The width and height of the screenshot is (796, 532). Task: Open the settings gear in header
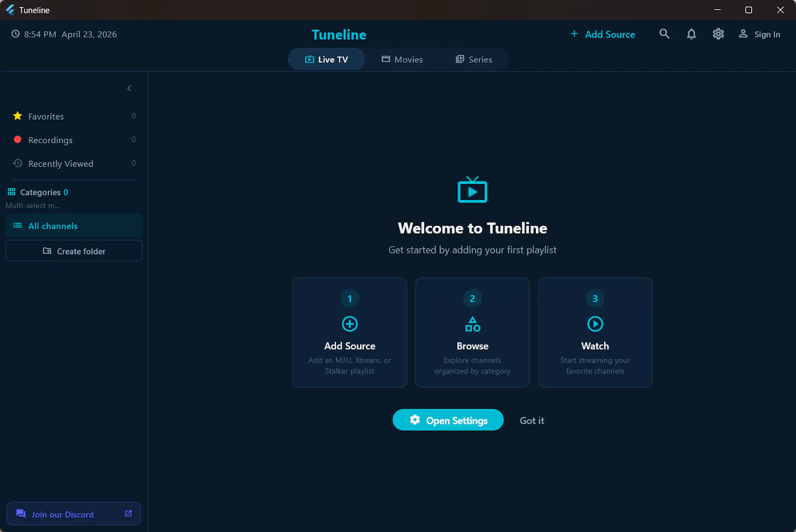tap(718, 34)
